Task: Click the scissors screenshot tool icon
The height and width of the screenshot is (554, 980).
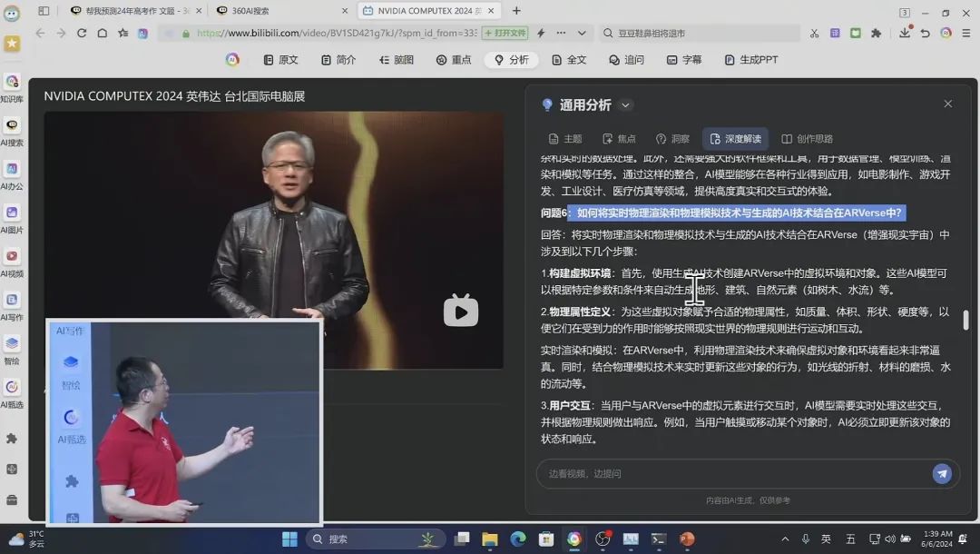Action: (x=814, y=33)
